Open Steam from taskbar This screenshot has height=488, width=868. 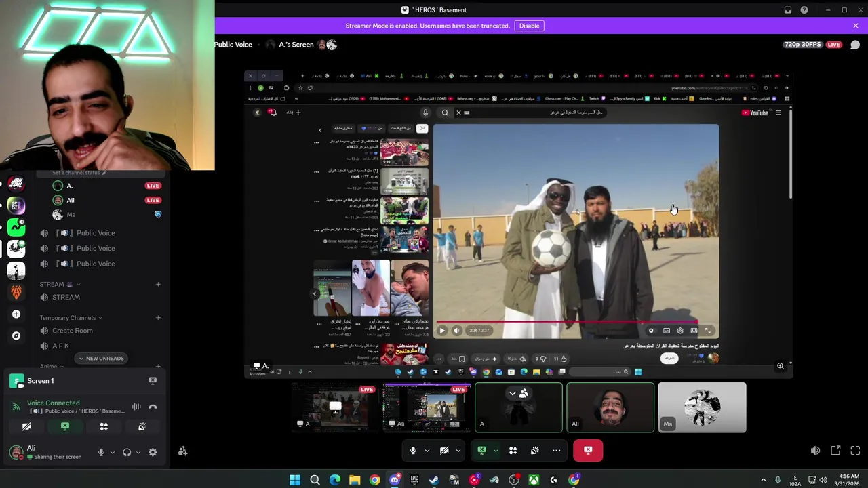point(434,480)
